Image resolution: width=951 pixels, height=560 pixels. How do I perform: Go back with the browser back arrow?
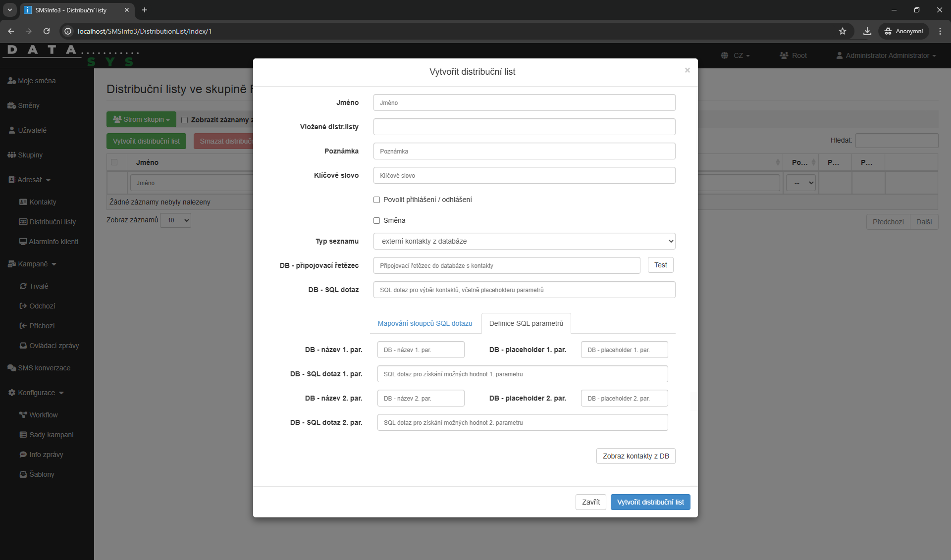click(11, 31)
